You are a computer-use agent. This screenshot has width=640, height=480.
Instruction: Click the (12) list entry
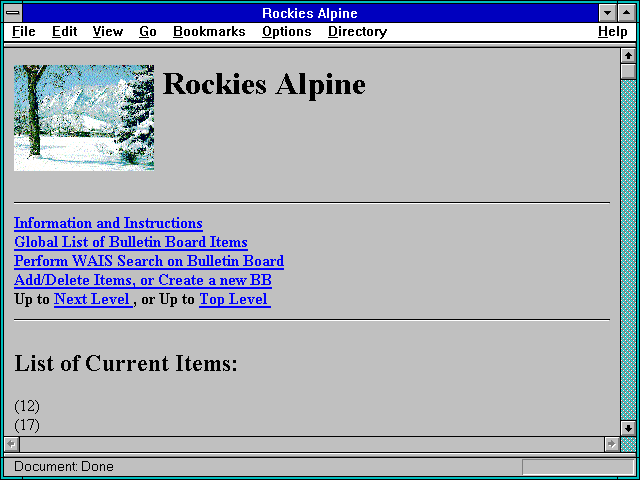click(x=27, y=406)
